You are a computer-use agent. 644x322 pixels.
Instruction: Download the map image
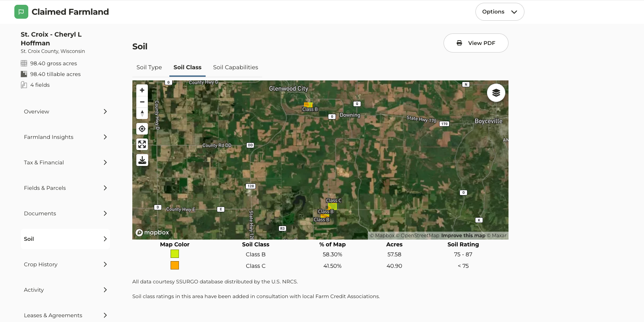(x=142, y=160)
